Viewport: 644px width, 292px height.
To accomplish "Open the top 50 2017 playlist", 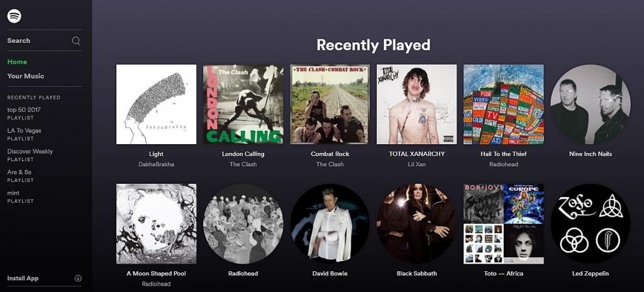I will pos(24,113).
